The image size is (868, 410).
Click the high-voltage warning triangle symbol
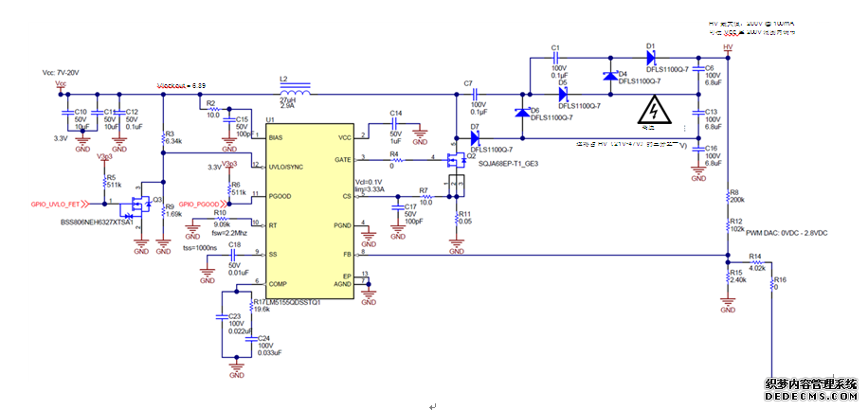tap(655, 111)
